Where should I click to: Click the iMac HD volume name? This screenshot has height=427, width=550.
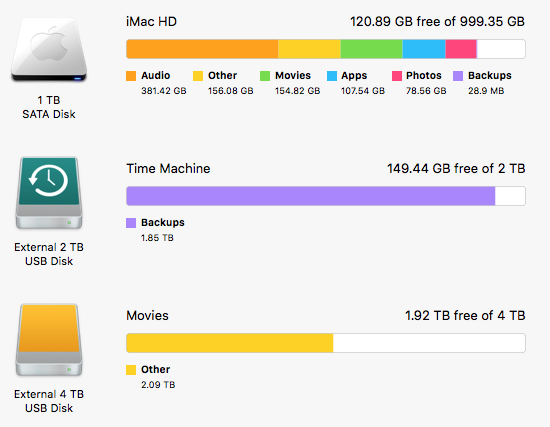click(x=151, y=22)
